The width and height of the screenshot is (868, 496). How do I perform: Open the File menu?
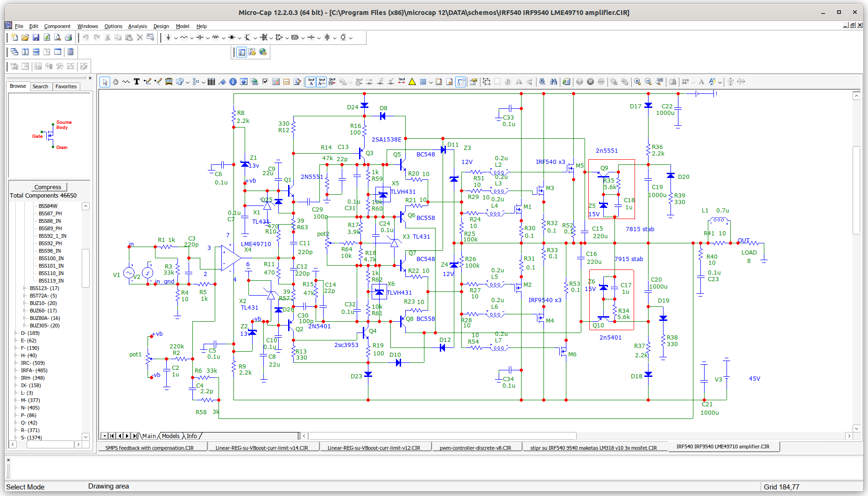tap(19, 26)
